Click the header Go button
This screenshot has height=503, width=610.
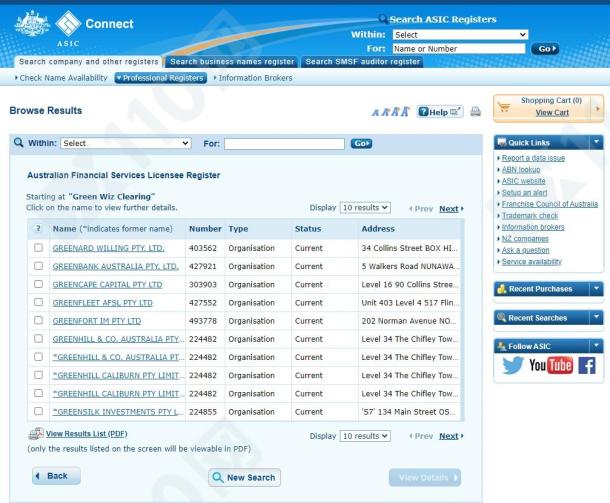point(545,49)
